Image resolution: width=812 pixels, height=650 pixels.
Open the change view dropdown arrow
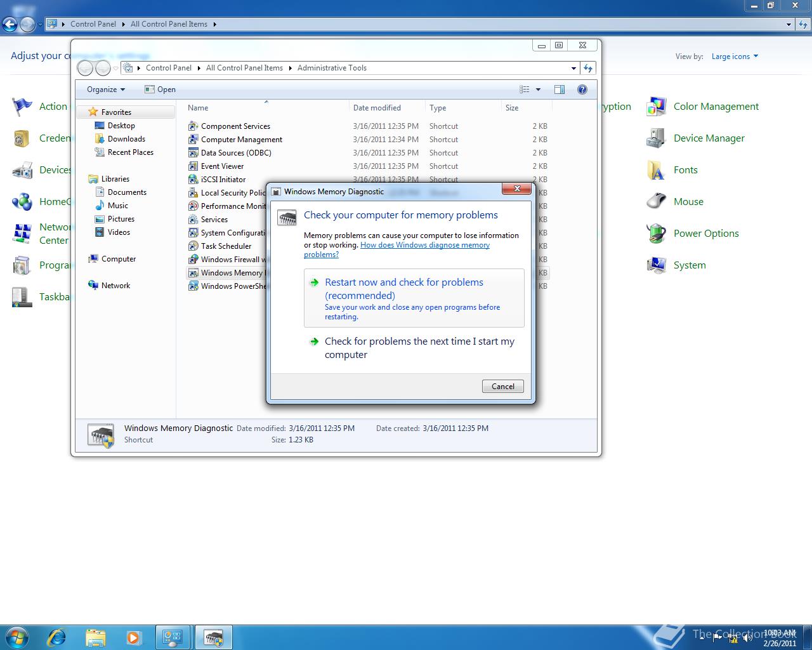(x=539, y=90)
